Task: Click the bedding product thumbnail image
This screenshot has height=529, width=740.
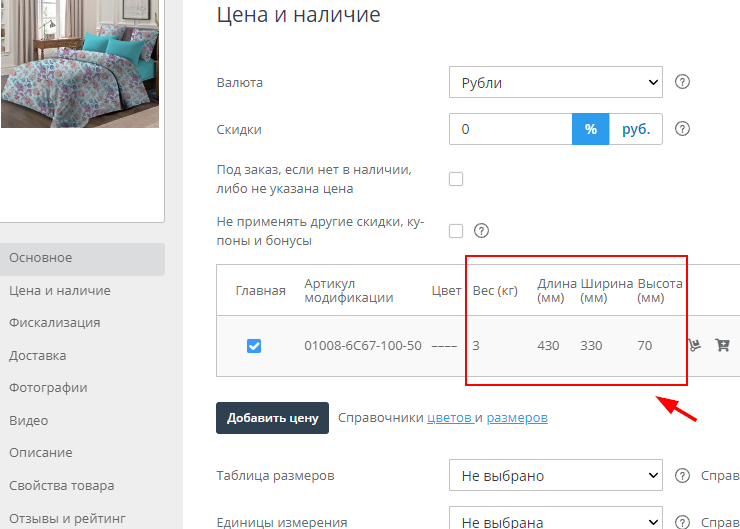Action: pyautogui.click(x=82, y=63)
